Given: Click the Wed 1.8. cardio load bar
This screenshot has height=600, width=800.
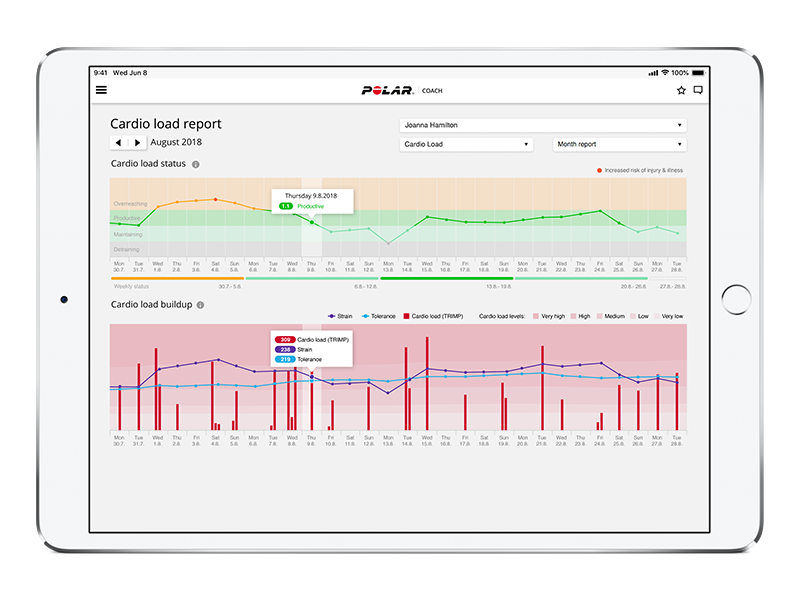Looking at the screenshot, I should 156,389.
